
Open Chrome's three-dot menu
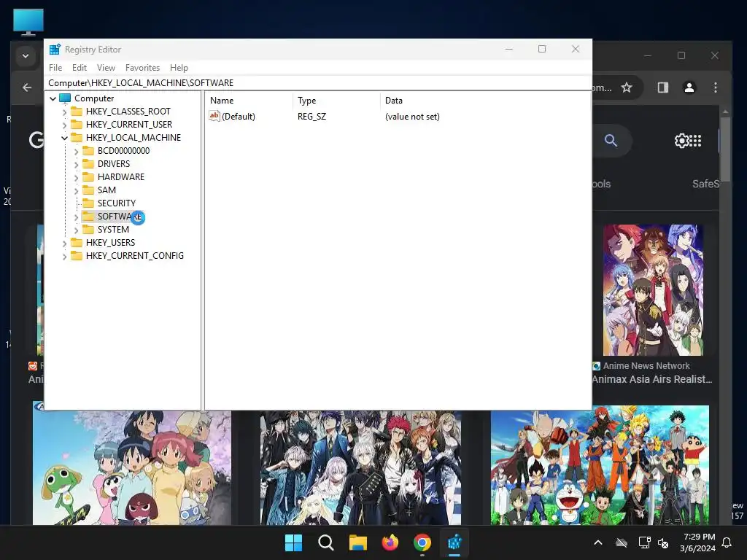click(x=715, y=87)
